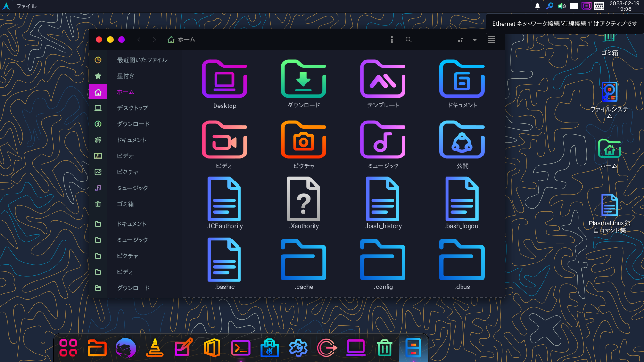Open the ビデオ folder in file grid

tap(224, 145)
